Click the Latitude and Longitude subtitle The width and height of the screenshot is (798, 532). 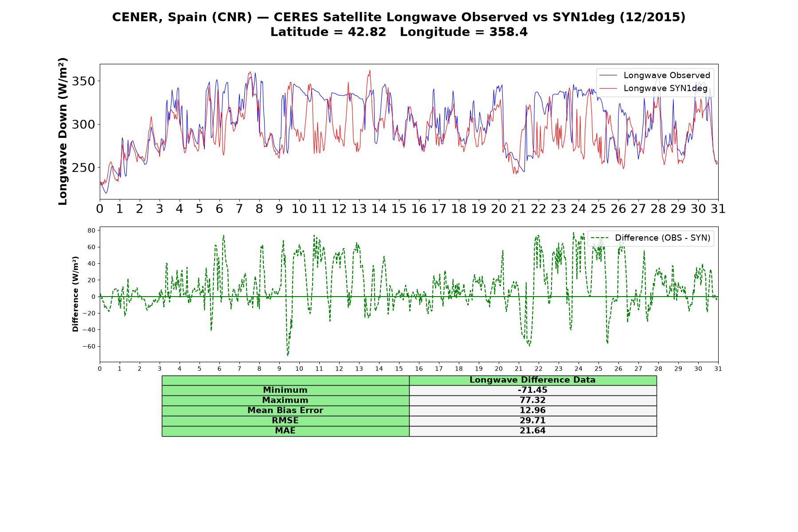(x=399, y=32)
